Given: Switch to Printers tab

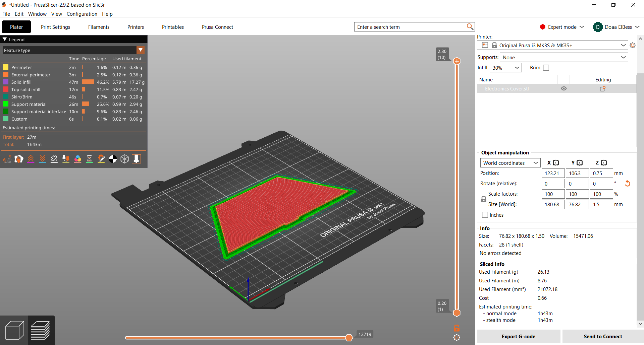Looking at the screenshot, I should (136, 27).
